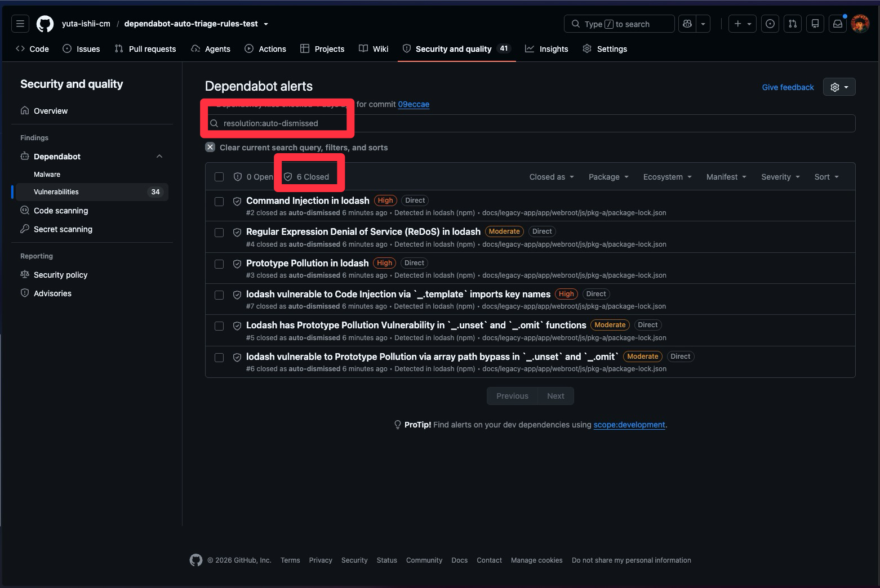Open the create new plus menu
The width and height of the screenshot is (880, 588).
(x=743, y=24)
